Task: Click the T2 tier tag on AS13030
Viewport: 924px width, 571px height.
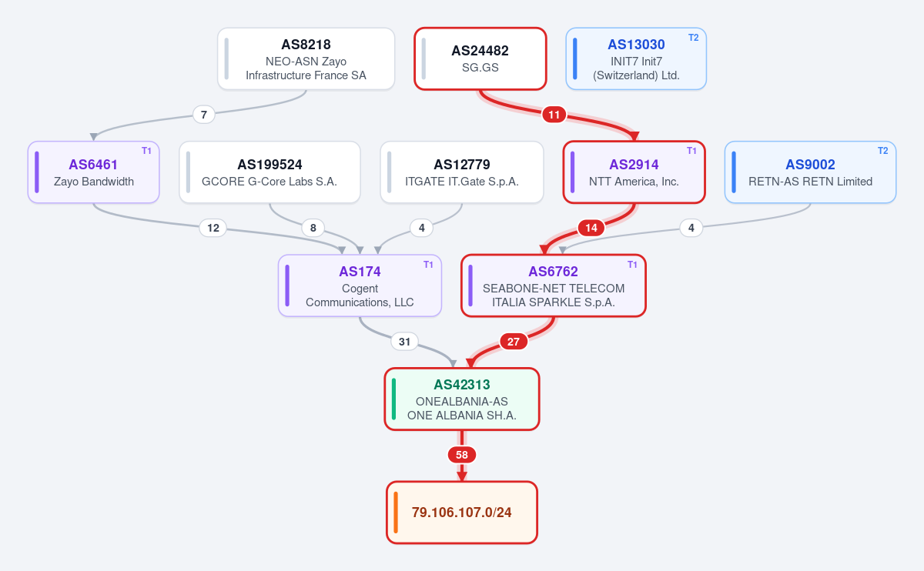Action: [693, 38]
